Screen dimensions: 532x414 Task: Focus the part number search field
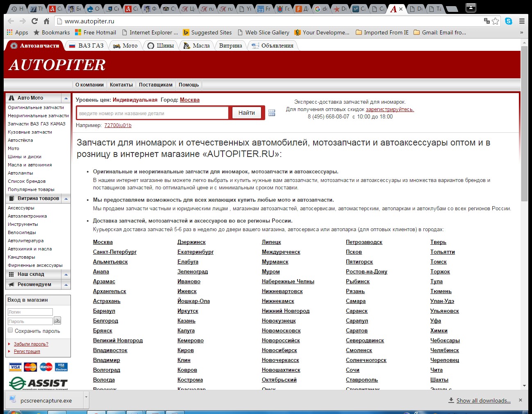152,113
